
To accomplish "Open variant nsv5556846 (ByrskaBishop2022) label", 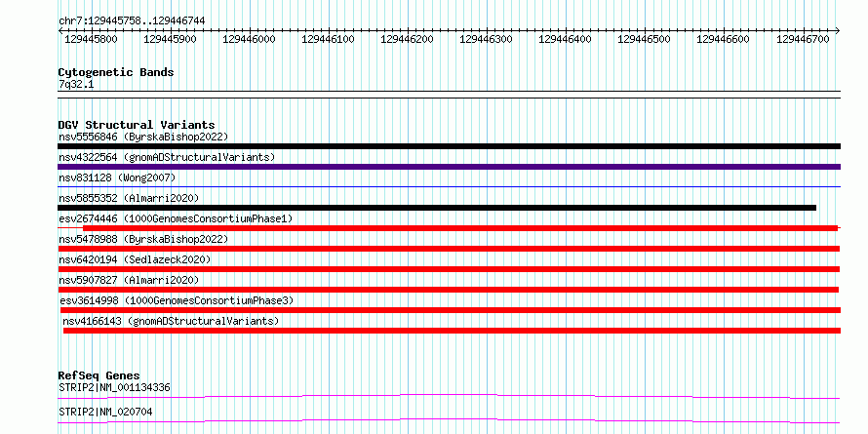I will click(143, 137).
